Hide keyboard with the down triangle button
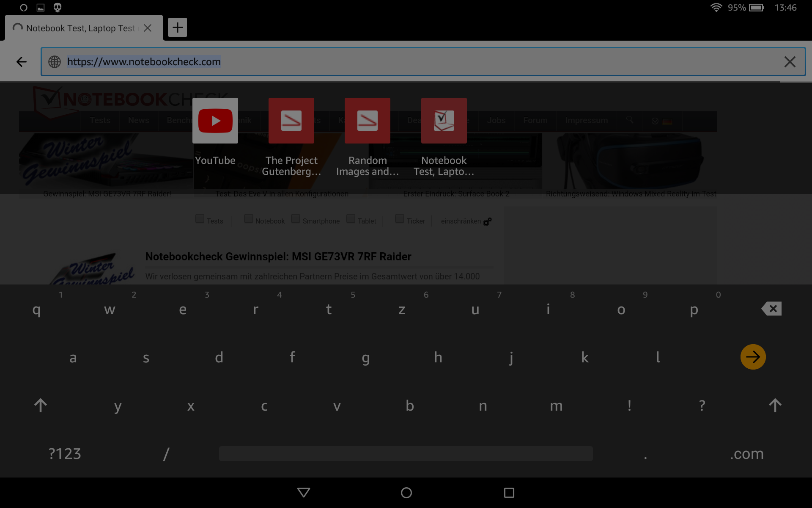The height and width of the screenshot is (508, 812). 304,493
